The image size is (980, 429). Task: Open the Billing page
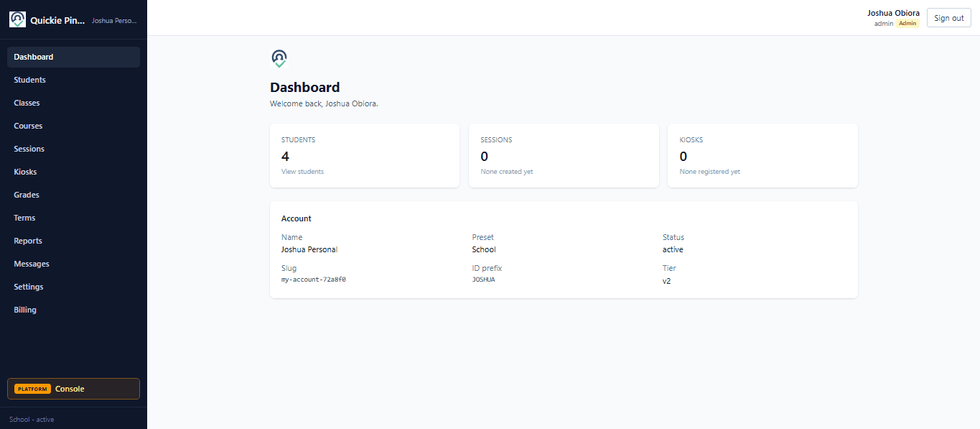tap(73, 310)
